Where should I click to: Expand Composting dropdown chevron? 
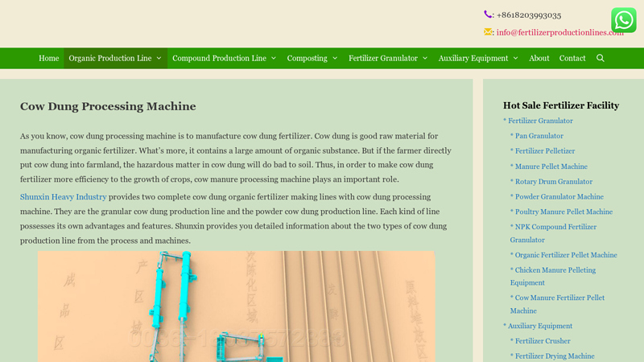coord(335,58)
